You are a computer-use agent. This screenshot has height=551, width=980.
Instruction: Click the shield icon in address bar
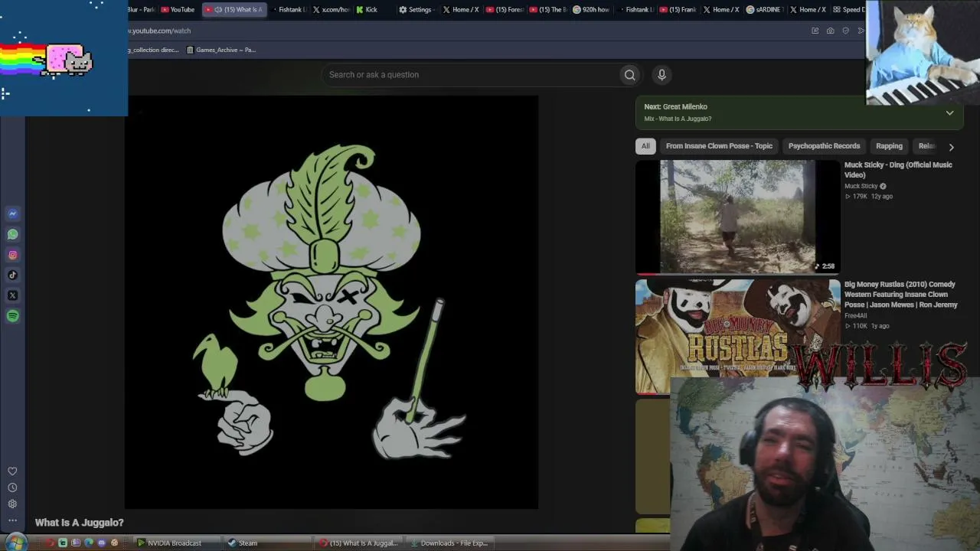[845, 31]
